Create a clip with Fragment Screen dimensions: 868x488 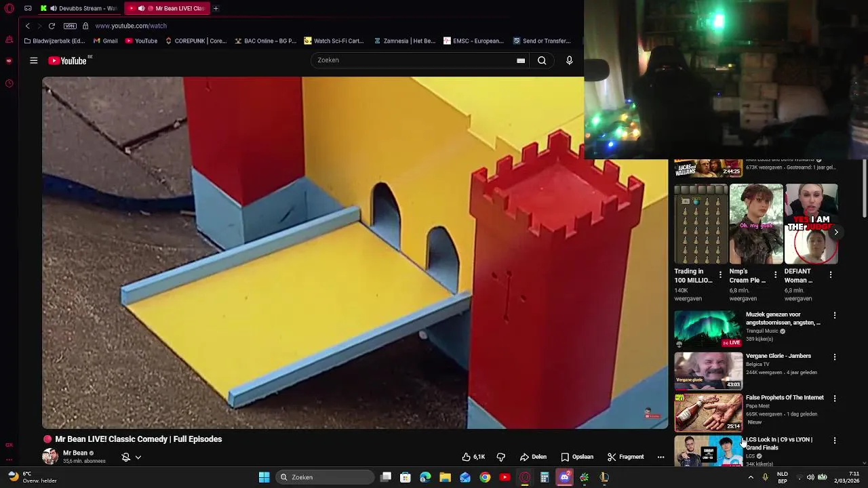click(x=625, y=457)
